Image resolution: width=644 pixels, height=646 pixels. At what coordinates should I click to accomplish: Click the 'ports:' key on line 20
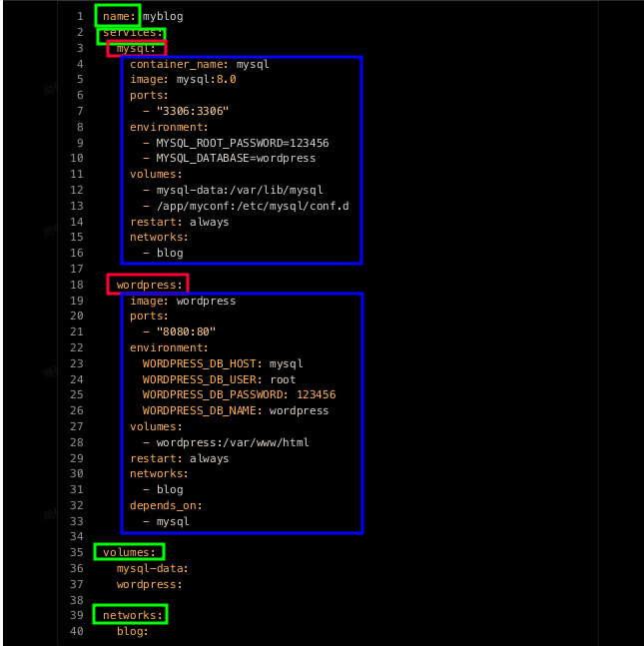149,316
